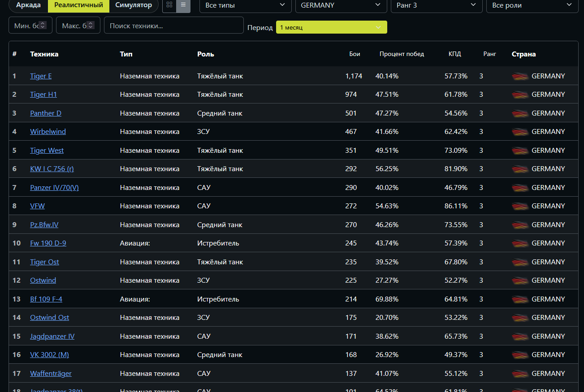This screenshot has width=584, height=392.
Task: Sort by Бои column header
Action: pyautogui.click(x=355, y=54)
